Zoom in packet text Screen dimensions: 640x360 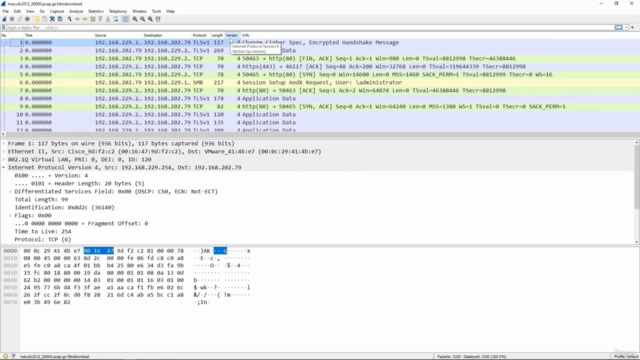(135, 19)
